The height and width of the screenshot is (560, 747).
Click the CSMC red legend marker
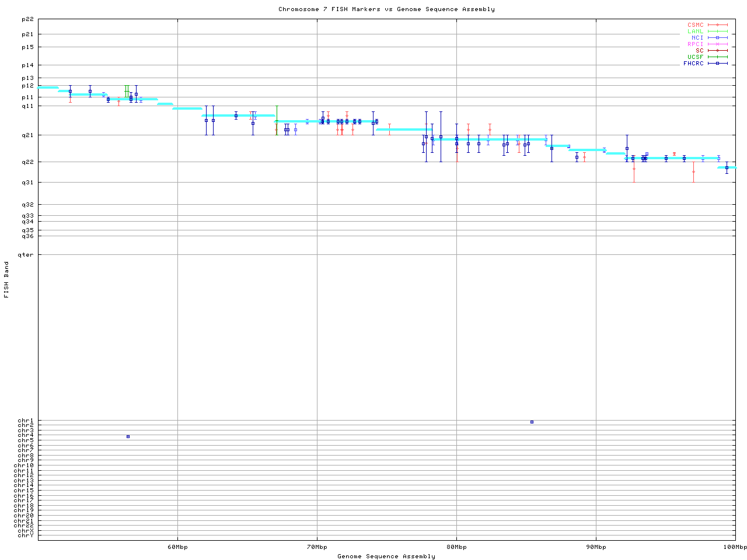pos(717,25)
